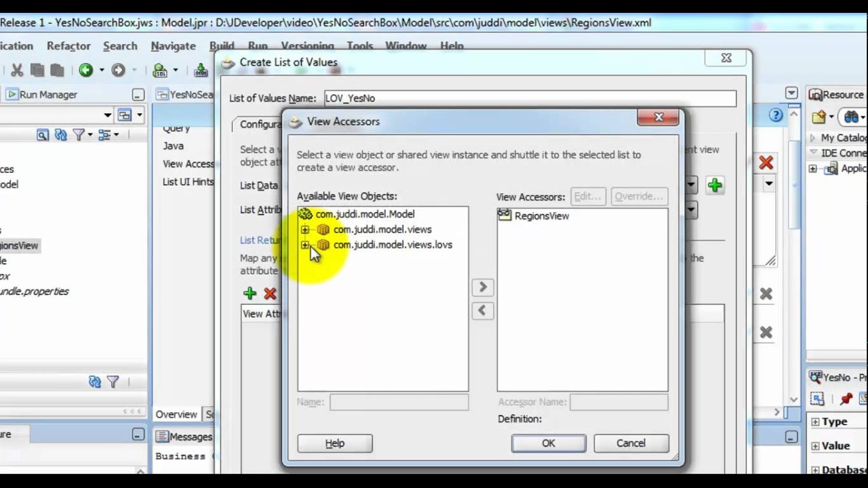Viewport: 868px width, 488px height.
Task: Open the Back history dropdown arrow
Action: click(102, 70)
